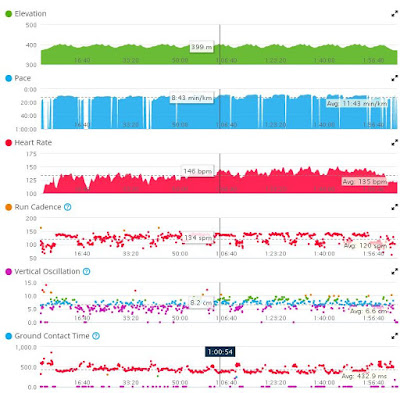Expand the Run Cadence chart to fullscreen
400x393 pixels.
pyautogui.click(x=394, y=207)
